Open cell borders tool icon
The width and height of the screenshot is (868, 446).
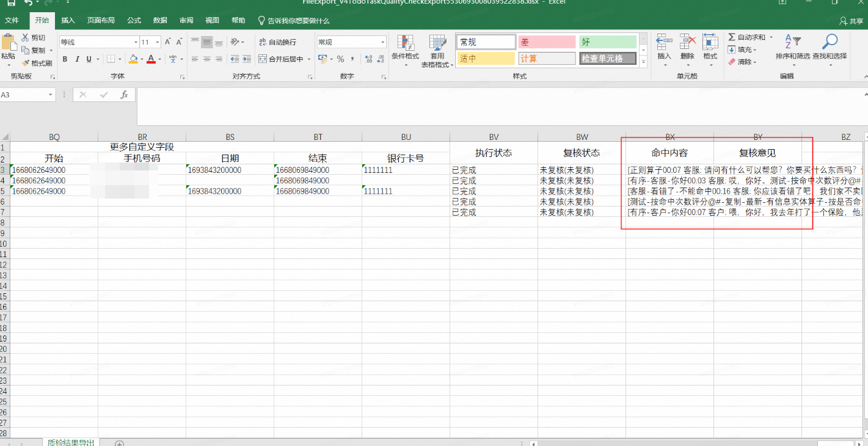[111, 59]
